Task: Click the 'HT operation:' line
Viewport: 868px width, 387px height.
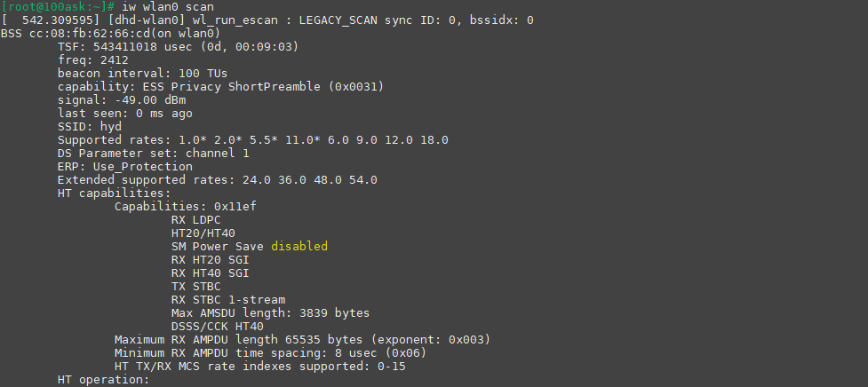Action: click(x=104, y=380)
